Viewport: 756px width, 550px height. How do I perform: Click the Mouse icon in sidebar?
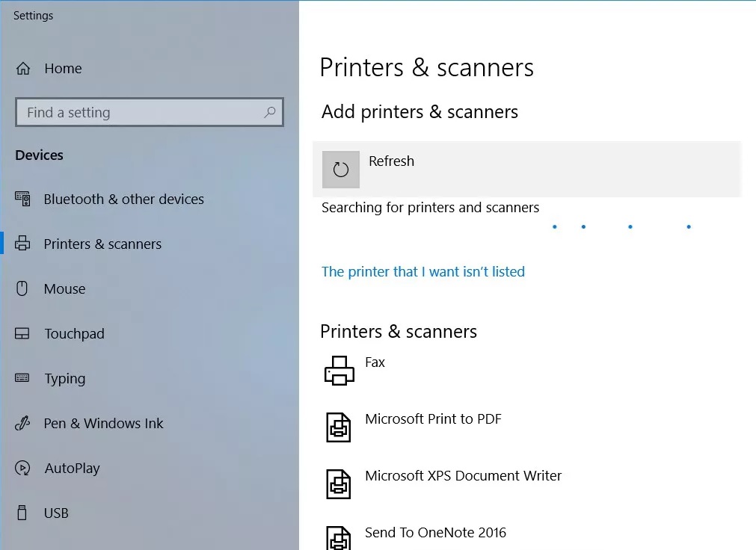(22, 288)
